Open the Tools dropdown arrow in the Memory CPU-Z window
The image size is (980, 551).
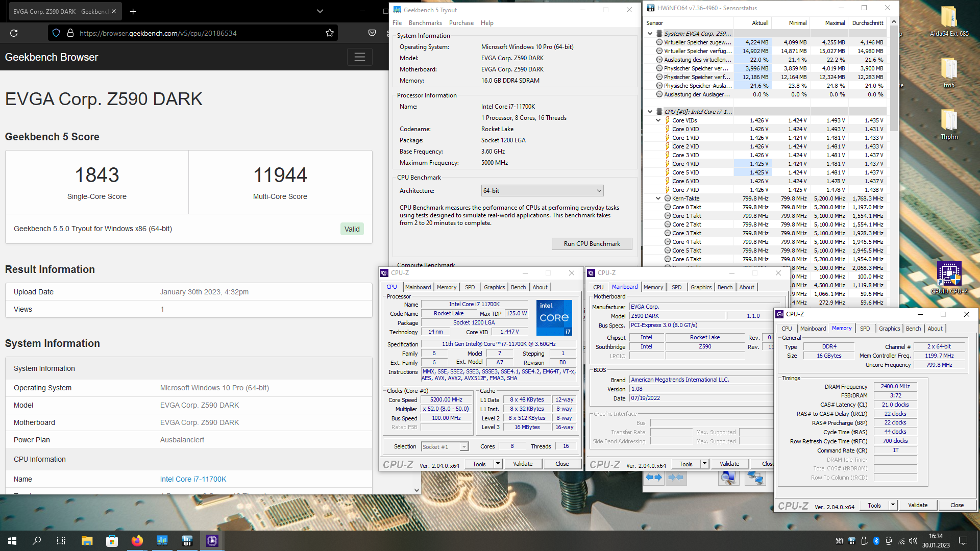point(893,505)
